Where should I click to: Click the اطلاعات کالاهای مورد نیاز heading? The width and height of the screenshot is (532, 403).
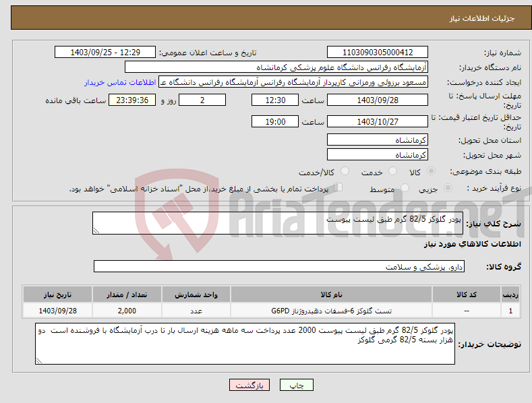pyautogui.click(x=472, y=244)
